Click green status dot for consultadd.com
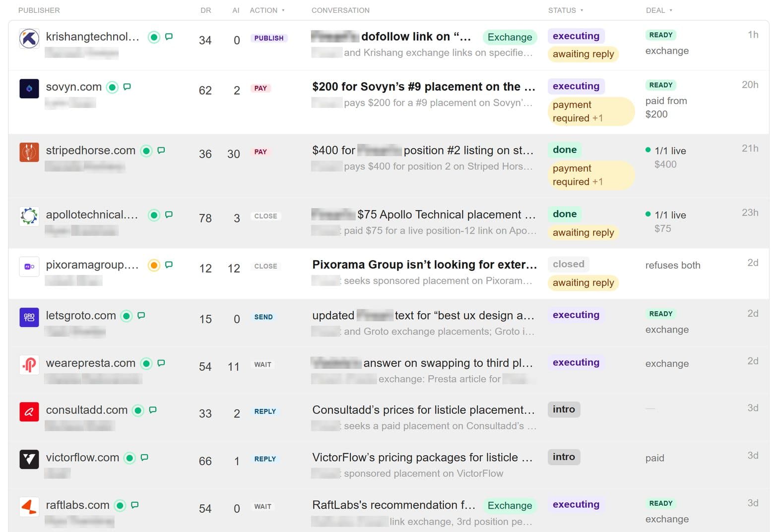Screen dimensions: 778x532 click(x=138, y=411)
